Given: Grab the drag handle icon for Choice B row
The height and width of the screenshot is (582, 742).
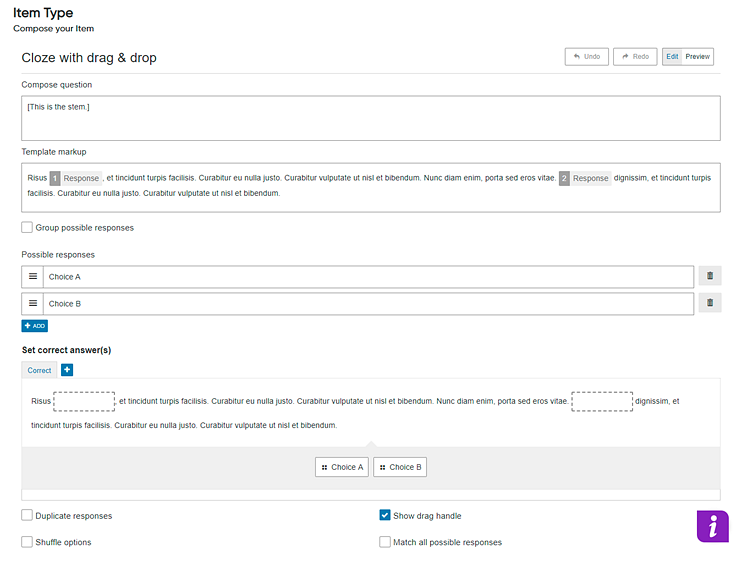Looking at the screenshot, I should [33, 303].
